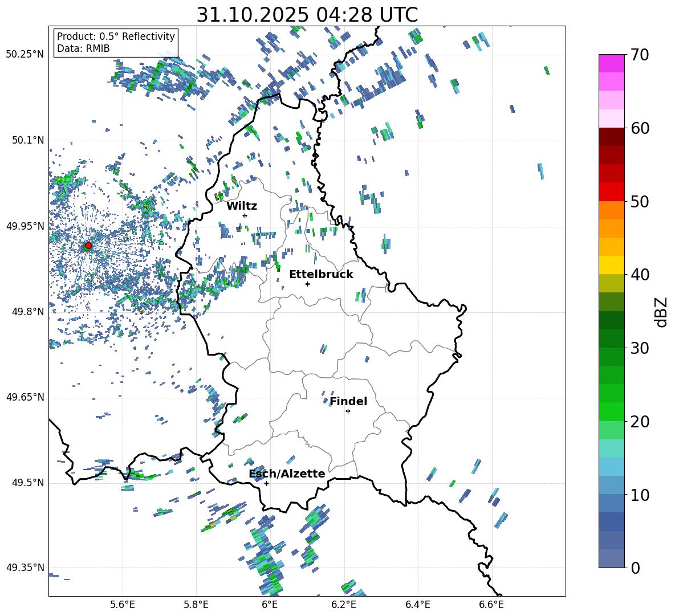
Task: Click the bright red swatch above 50
Action: click(x=612, y=192)
